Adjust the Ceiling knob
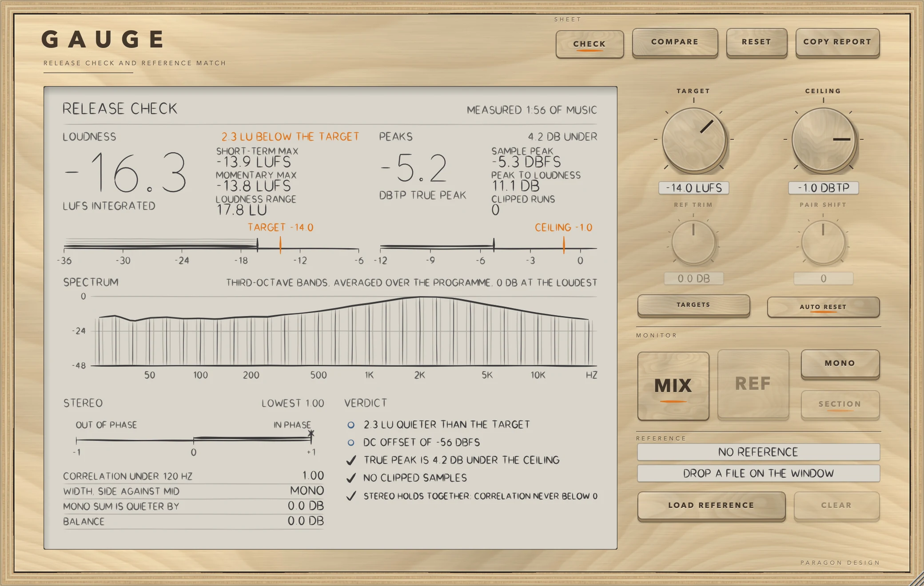924x586 pixels. pyautogui.click(x=824, y=140)
